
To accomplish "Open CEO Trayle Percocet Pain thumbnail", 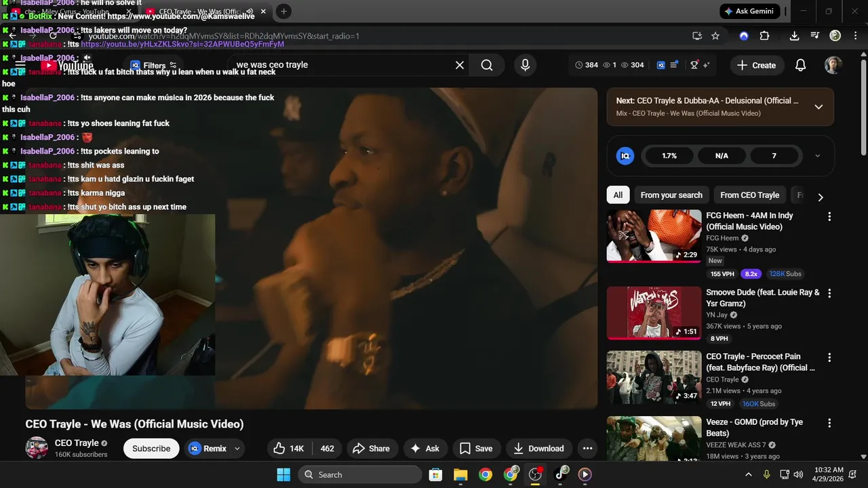I will pyautogui.click(x=654, y=377).
